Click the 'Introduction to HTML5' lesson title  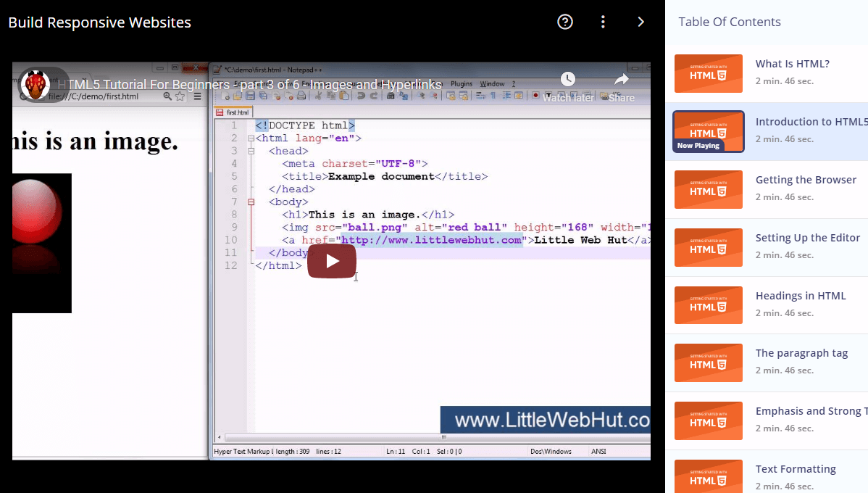click(x=811, y=122)
